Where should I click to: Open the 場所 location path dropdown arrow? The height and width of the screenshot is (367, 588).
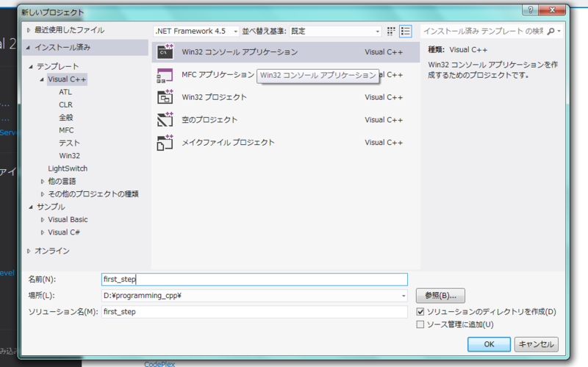[404, 296]
